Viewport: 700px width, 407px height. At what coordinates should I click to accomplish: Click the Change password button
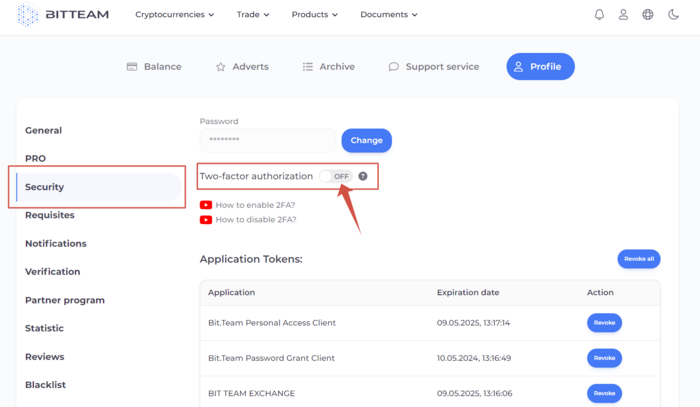367,141
